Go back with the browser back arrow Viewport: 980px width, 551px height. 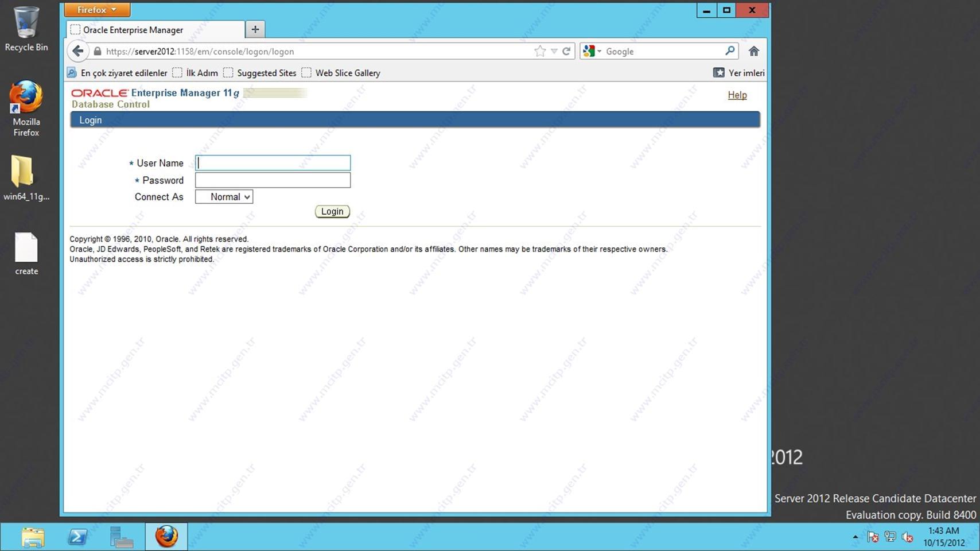point(78,51)
